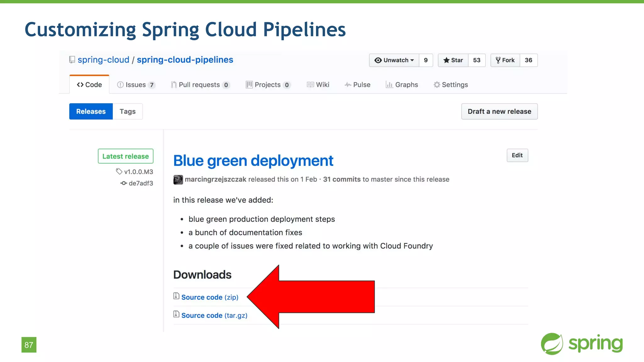The height and width of the screenshot is (362, 644).
Task: Open the spring-cloud organization link
Action: pos(103,60)
